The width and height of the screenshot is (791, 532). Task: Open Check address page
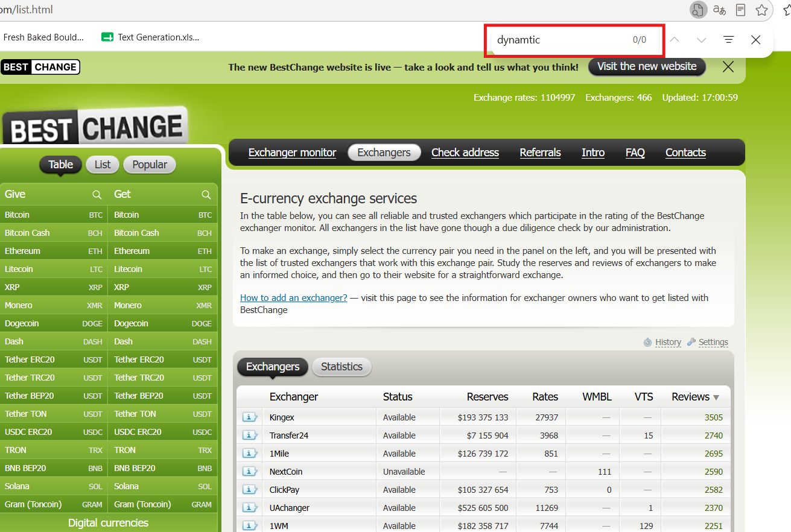pos(465,153)
